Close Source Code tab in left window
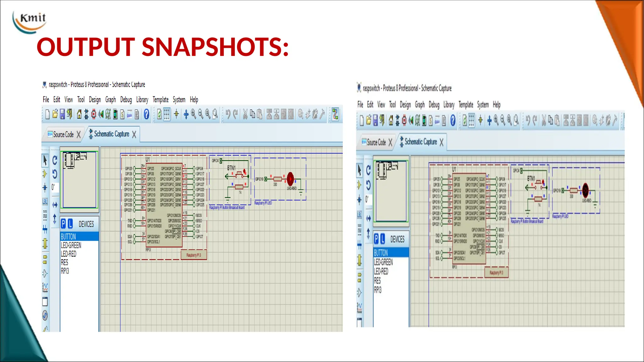This screenshot has height=362, width=644. [79, 134]
